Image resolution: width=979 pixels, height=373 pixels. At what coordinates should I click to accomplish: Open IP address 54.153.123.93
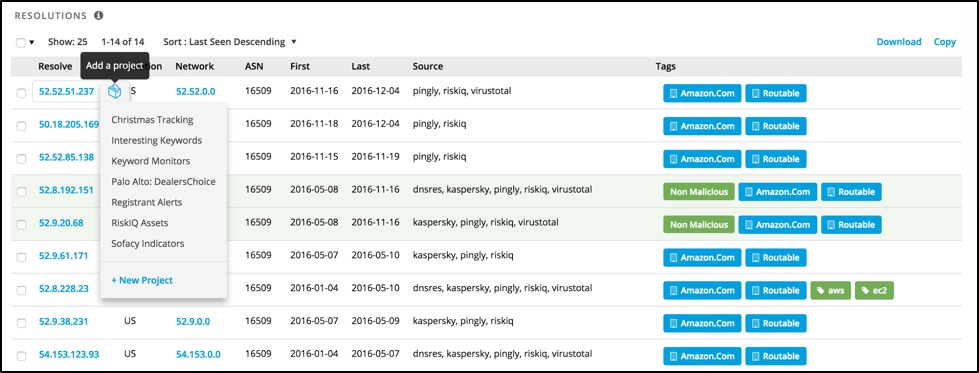(x=69, y=354)
